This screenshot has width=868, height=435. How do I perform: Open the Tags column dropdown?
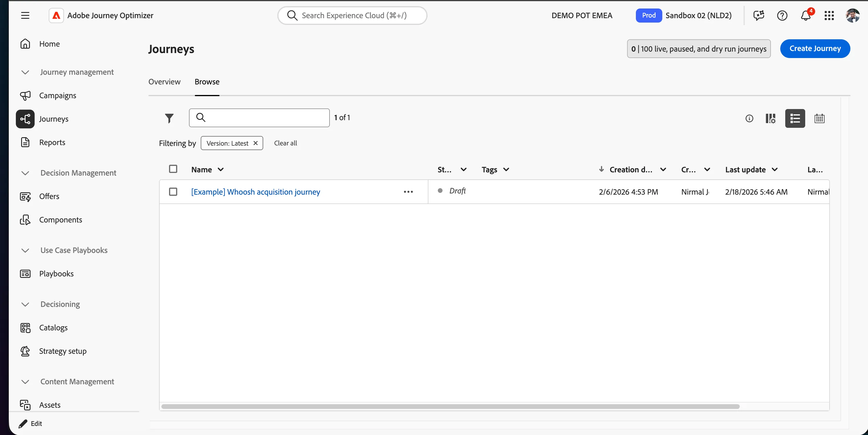[x=506, y=170]
